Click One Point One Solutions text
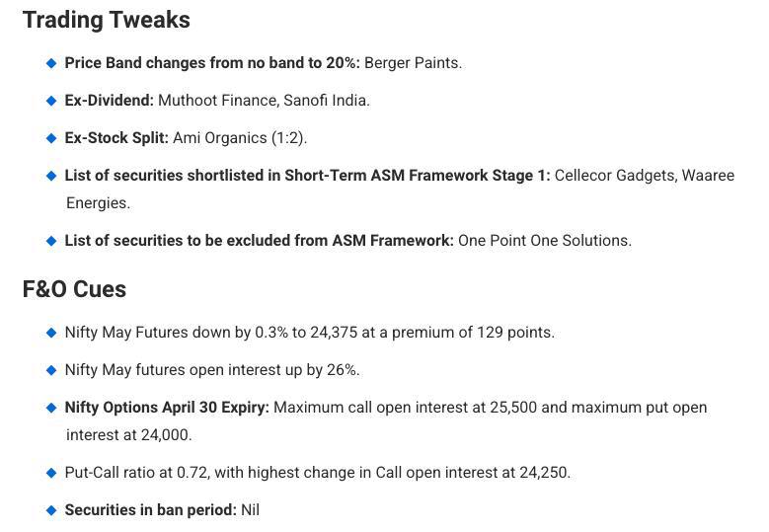Viewport: 769px width, 532px height. point(545,241)
